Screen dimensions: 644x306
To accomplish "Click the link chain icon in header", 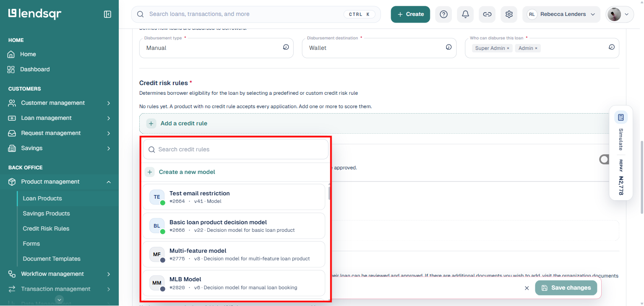I will click(x=487, y=14).
